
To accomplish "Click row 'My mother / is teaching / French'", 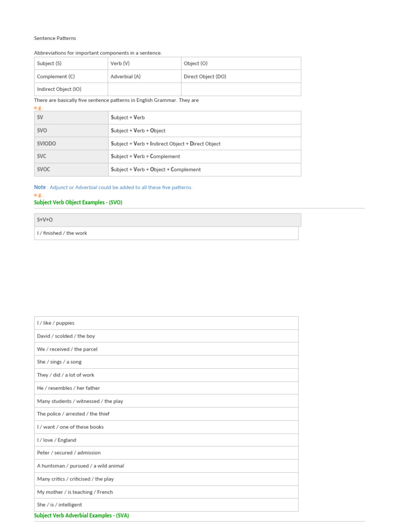I will click(x=166, y=492).
